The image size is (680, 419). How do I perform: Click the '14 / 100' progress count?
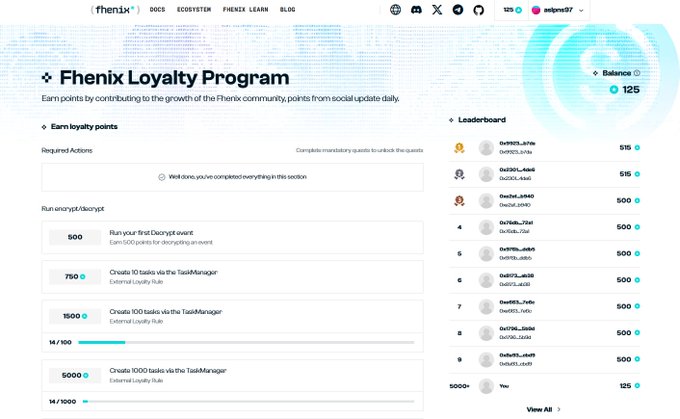point(60,342)
